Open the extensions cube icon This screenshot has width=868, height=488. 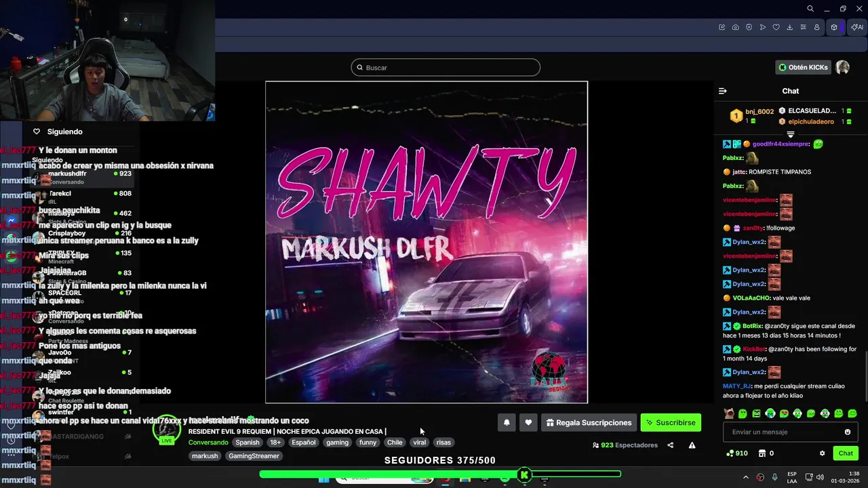click(834, 27)
